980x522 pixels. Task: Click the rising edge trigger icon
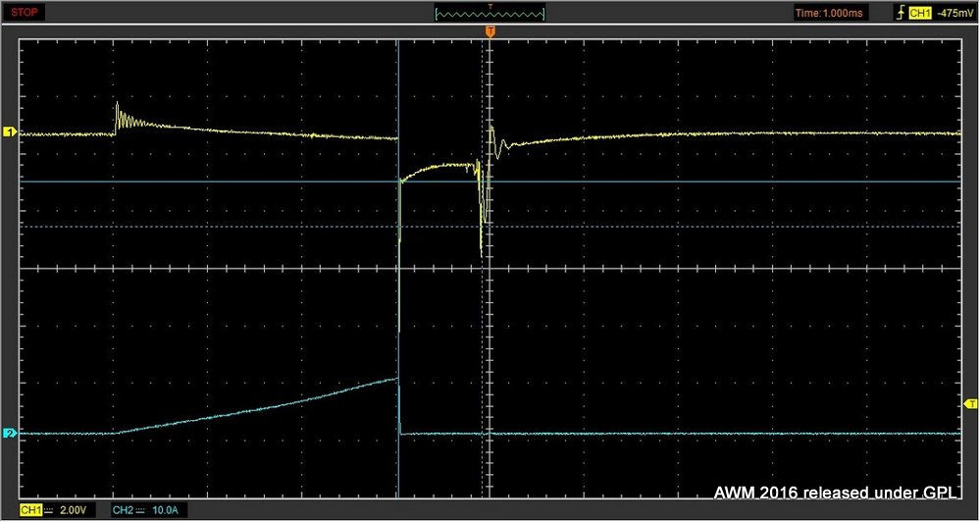901,13
